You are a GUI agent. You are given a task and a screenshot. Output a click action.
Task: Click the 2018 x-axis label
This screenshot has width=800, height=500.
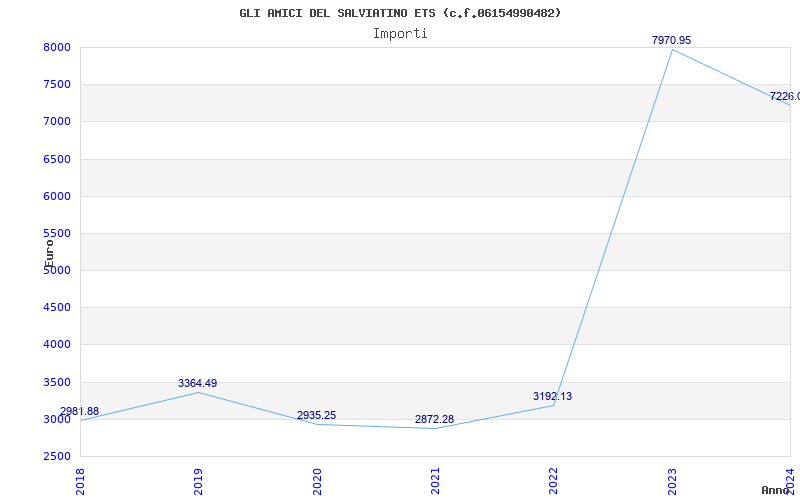pyautogui.click(x=80, y=482)
